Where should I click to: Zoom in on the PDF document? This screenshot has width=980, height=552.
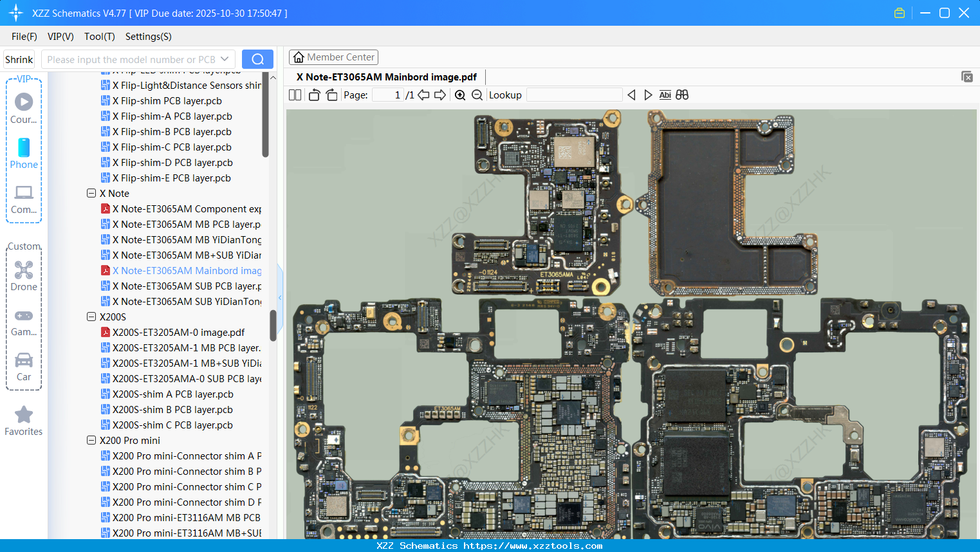coord(460,95)
